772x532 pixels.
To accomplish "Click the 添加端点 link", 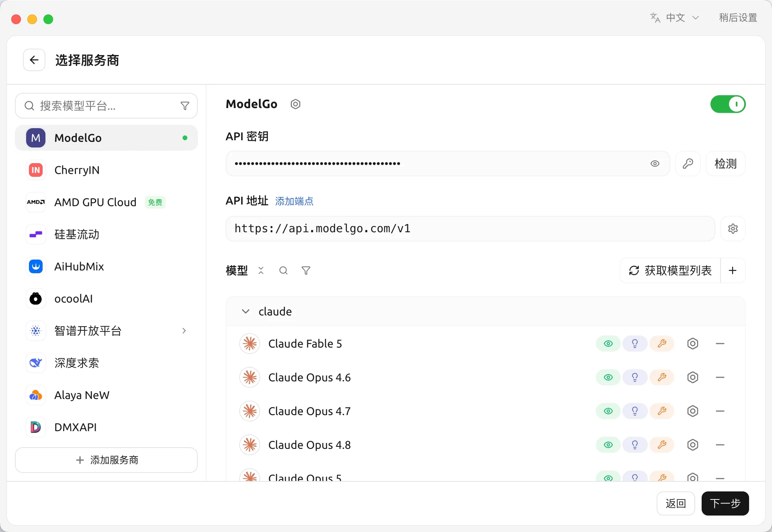I will click(294, 201).
